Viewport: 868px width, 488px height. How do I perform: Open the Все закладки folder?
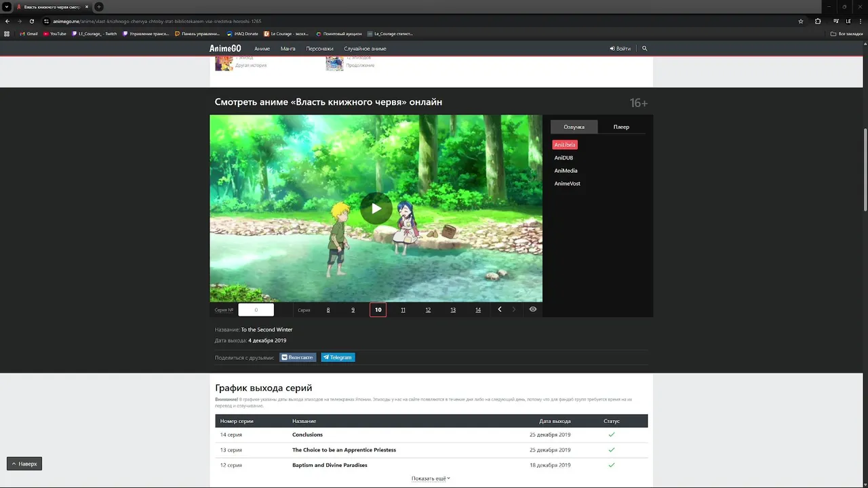click(x=847, y=33)
